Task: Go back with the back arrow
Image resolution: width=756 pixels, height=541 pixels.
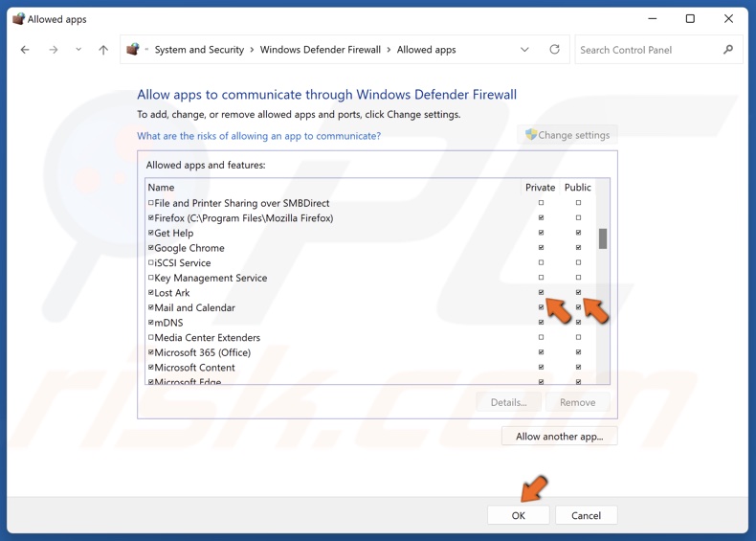Action: coord(25,50)
